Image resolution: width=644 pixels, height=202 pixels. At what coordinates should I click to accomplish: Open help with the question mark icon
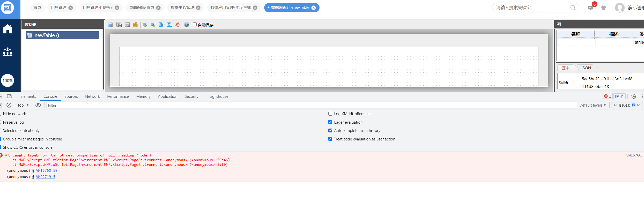click(x=186, y=25)
